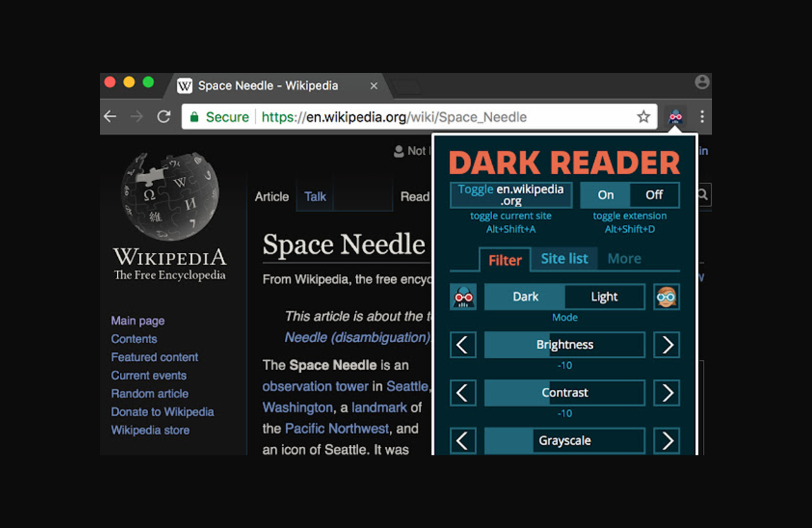This screenshot has height=528, width=812.
Task: Open the Wikipedia Article tab
Action: 272,196
